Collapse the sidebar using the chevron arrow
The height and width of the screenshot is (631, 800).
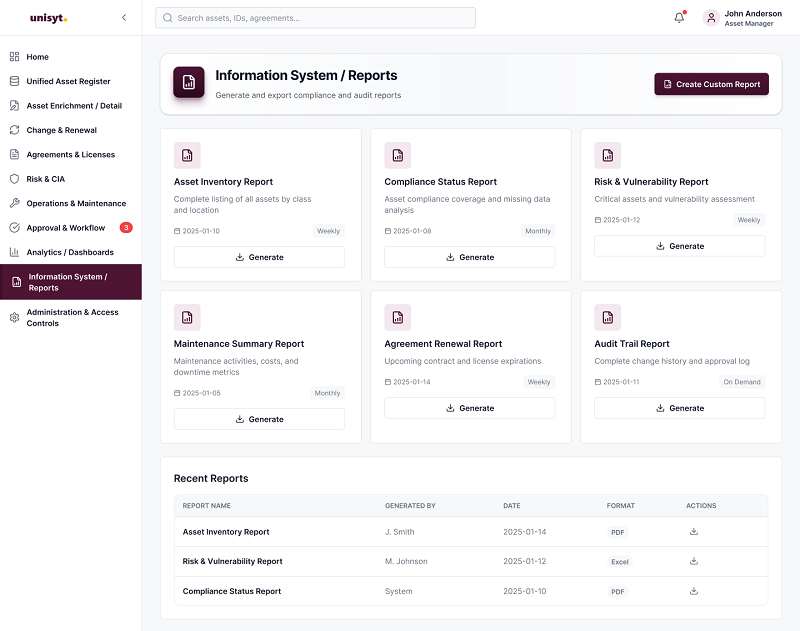click(124, 18)
